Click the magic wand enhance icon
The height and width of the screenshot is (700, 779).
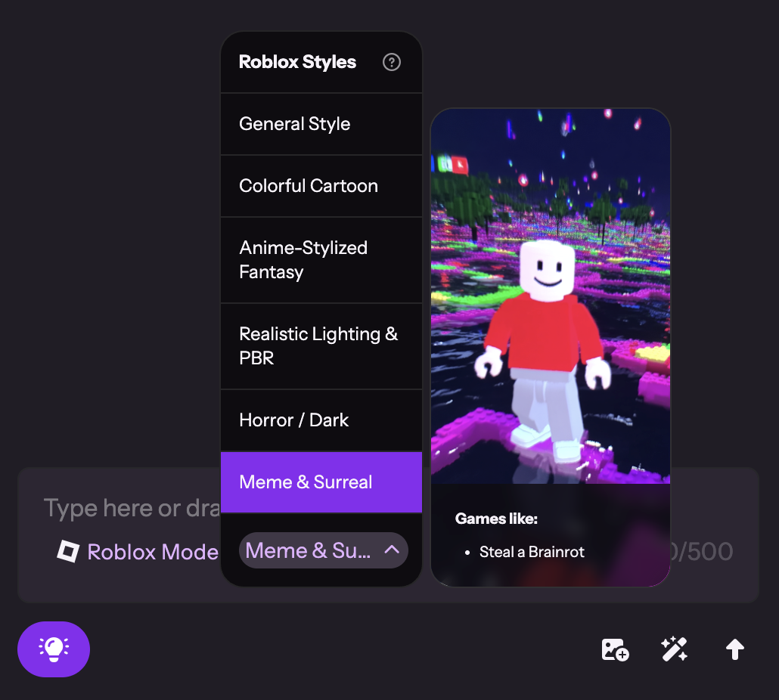pos(674,649)
